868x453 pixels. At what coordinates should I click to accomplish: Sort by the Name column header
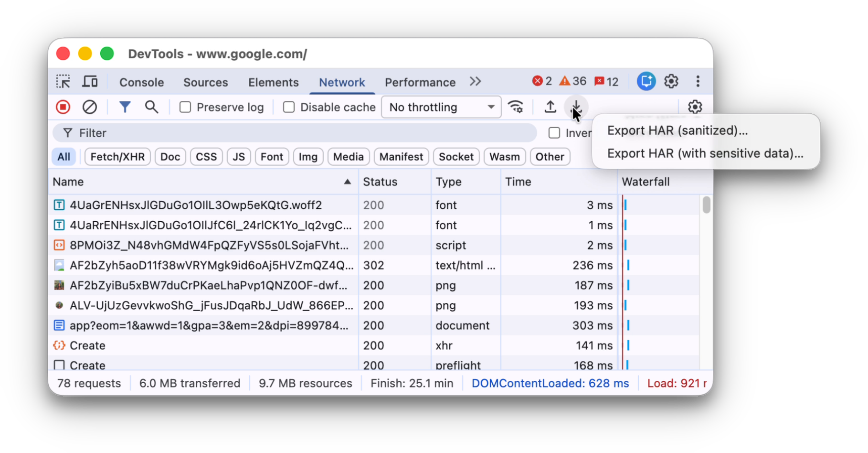point(203,182)
